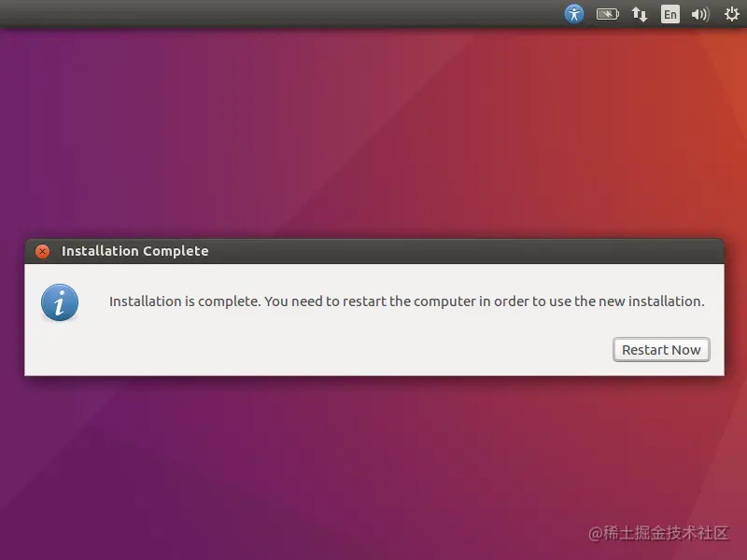Viewport: 747px width, 560px height.
Task: Close the Installation Complete dialog
Action: [42, 251]
